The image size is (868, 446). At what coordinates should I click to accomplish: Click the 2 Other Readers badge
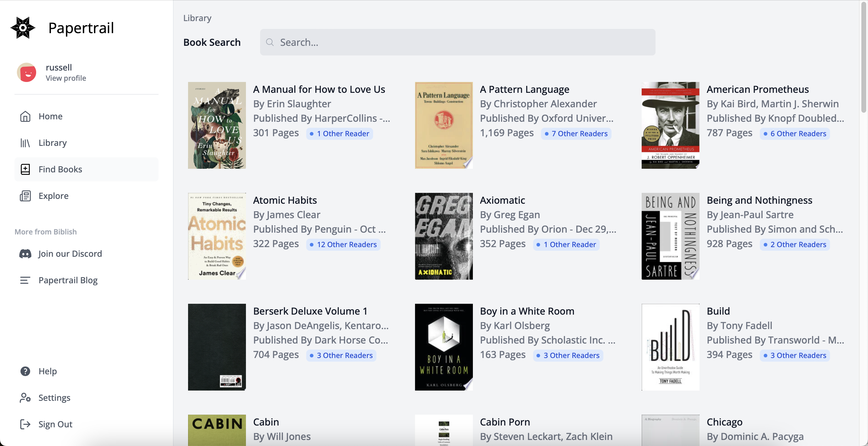(794, 245)
